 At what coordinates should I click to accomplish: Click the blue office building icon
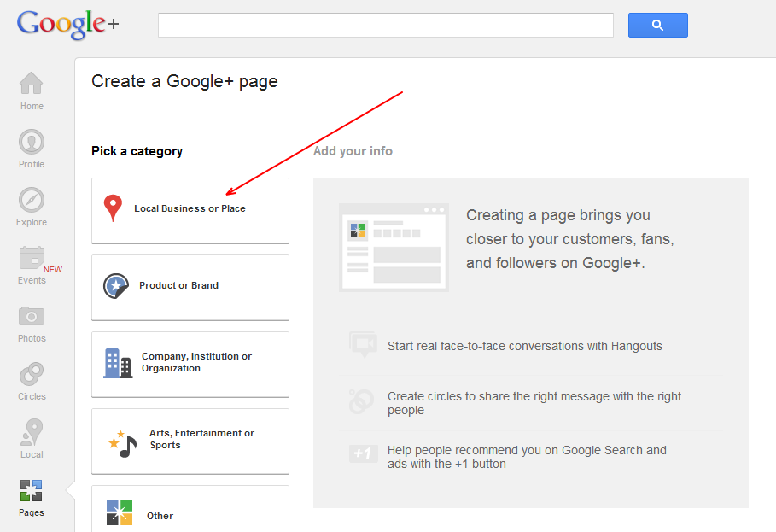(x=118, y=363)
